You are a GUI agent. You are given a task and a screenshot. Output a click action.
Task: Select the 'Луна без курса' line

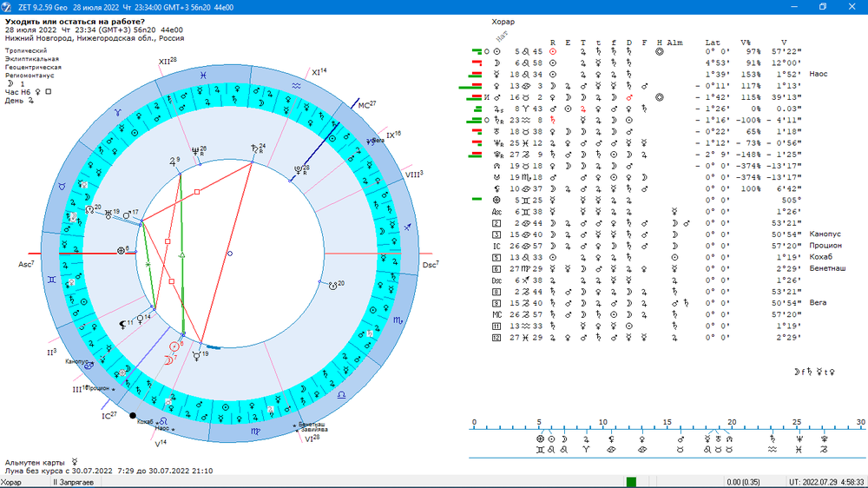click(108, 471)
